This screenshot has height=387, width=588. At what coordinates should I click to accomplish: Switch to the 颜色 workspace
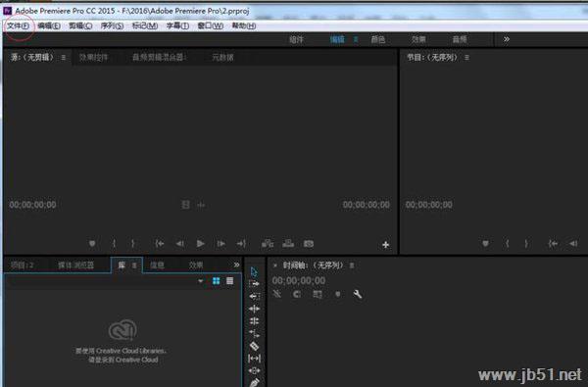pos(378,39)
